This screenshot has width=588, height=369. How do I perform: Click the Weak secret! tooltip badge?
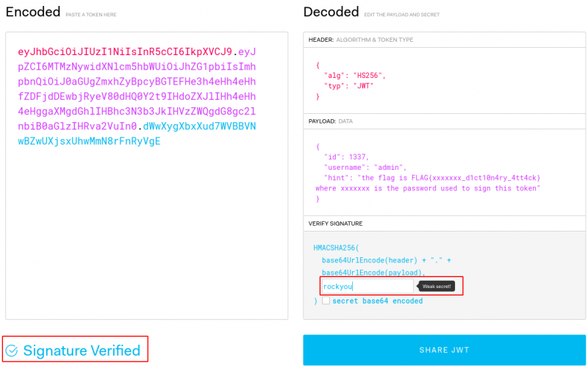pos(437,286)
